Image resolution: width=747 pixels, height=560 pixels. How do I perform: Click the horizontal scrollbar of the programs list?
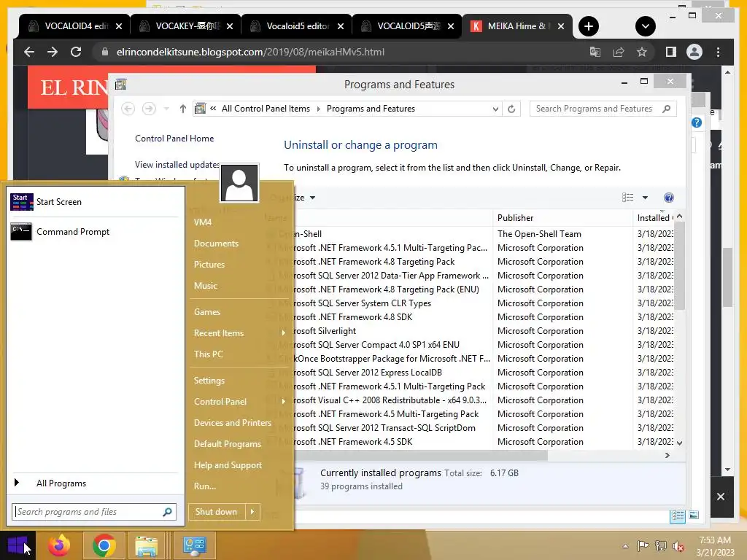point(421,455)
